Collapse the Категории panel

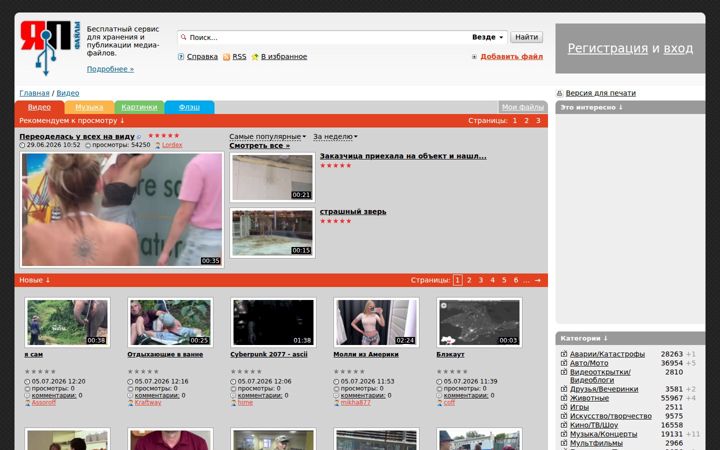tap(584, 338)
